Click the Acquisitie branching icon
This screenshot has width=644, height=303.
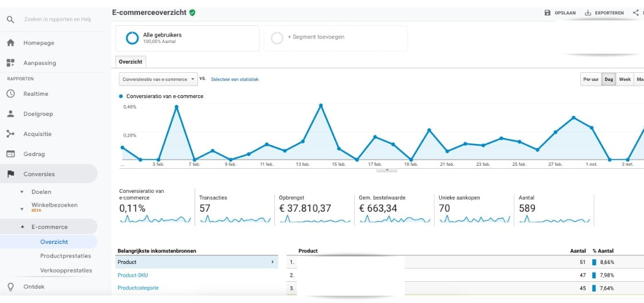[x=11, y=134]
